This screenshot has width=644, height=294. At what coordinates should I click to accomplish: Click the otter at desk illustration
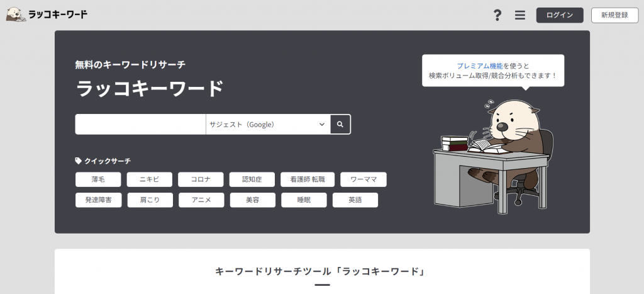point(493,157)
